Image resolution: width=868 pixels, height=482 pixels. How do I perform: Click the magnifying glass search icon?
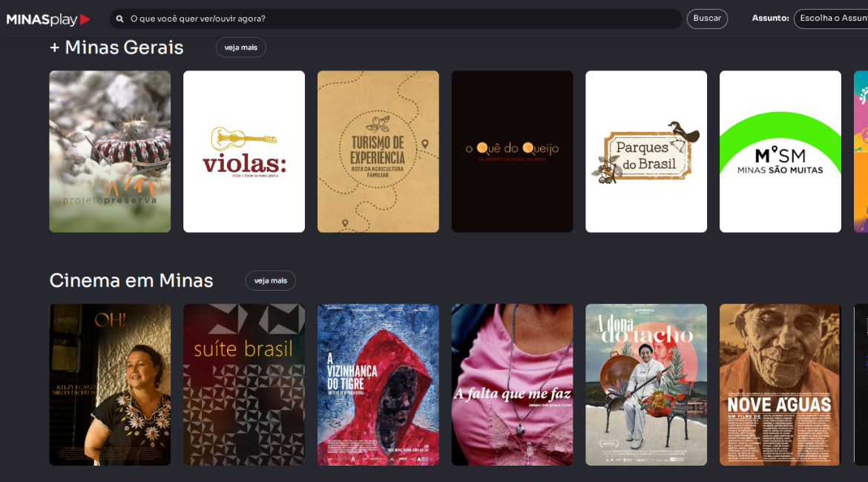pyautogui.click(x=120, y=19)
